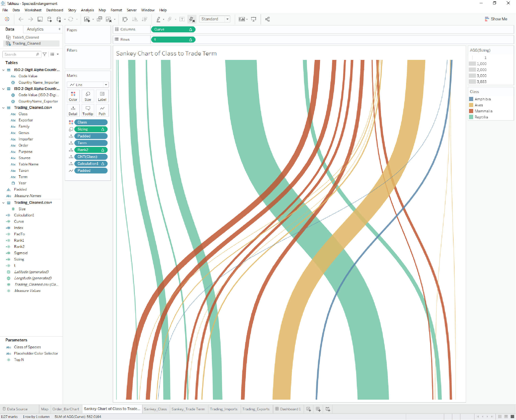Open the New Worksheet dropdown arrow
516x420 pixels.
93,19
